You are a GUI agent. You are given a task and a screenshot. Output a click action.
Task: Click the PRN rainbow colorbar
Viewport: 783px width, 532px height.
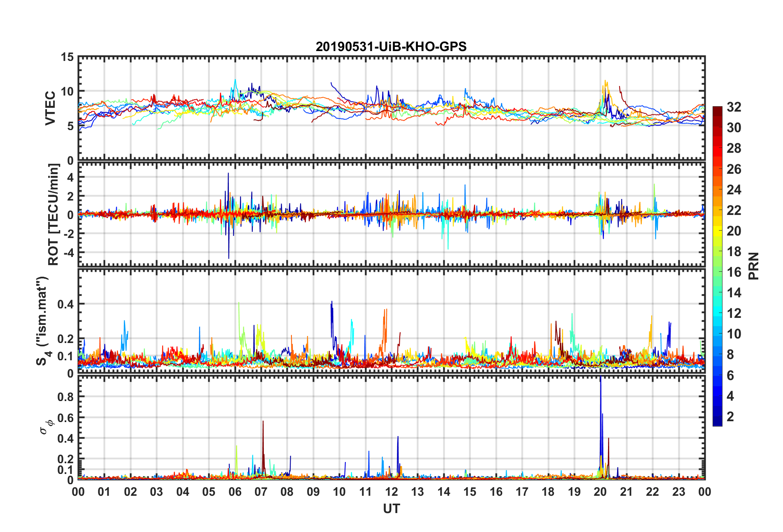[x=718, y=266]
